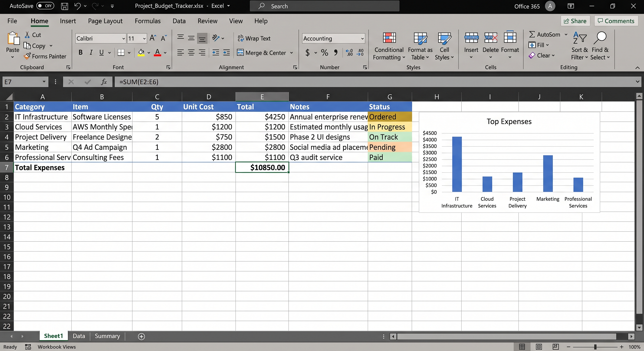This screenshot has height=351, width=644.
Task: Click the red font color swatch
Action: [157, 53]
